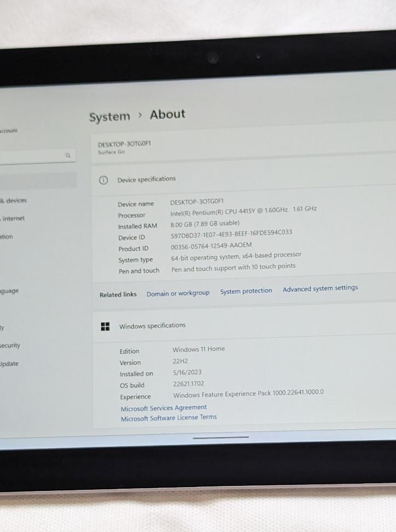Click the Installed RAM value 8.00 GB
Screen dimensions: 396x532
pyautogui.click(x=205, y=224)
